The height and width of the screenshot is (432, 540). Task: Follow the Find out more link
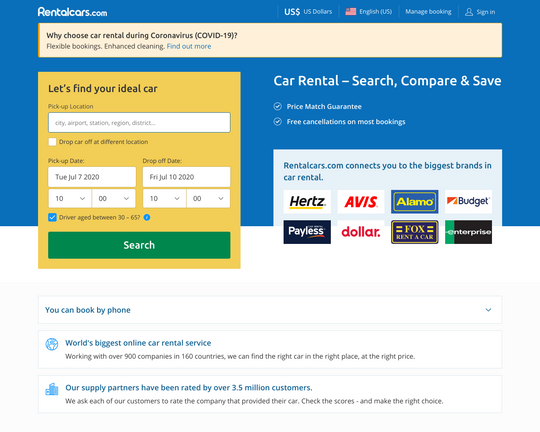coord(189,46)
